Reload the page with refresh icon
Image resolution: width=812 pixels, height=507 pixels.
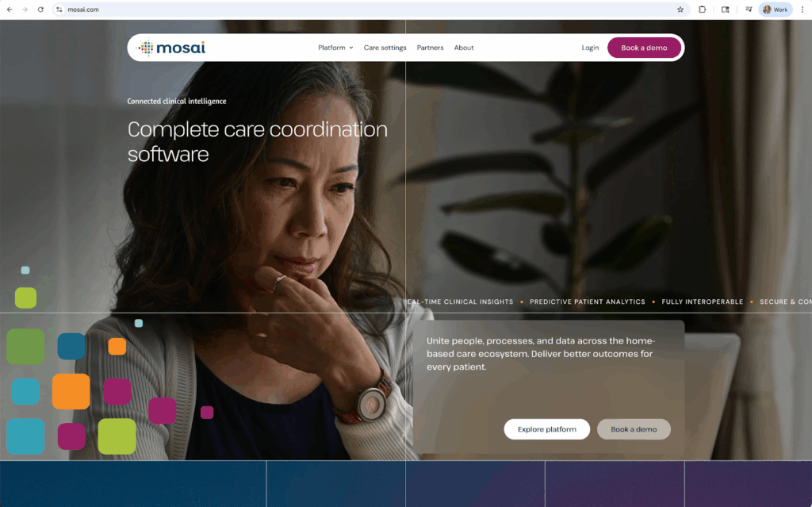40,10
